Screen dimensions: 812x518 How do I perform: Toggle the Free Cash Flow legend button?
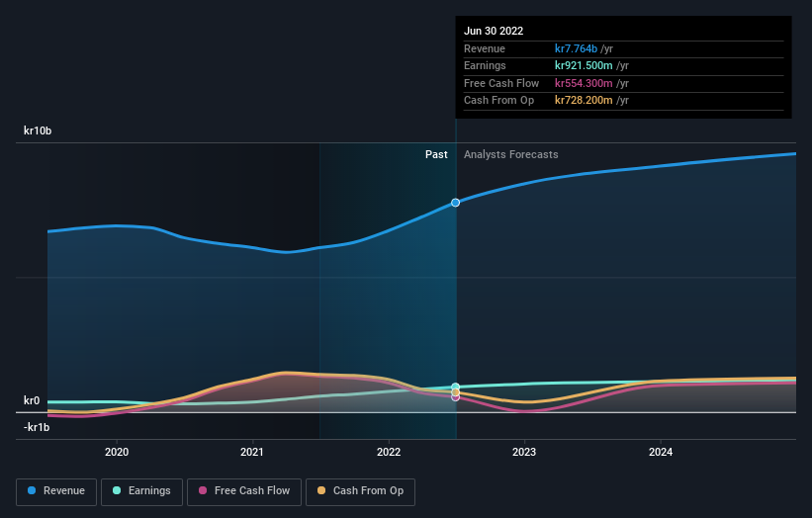click(244, 491)
